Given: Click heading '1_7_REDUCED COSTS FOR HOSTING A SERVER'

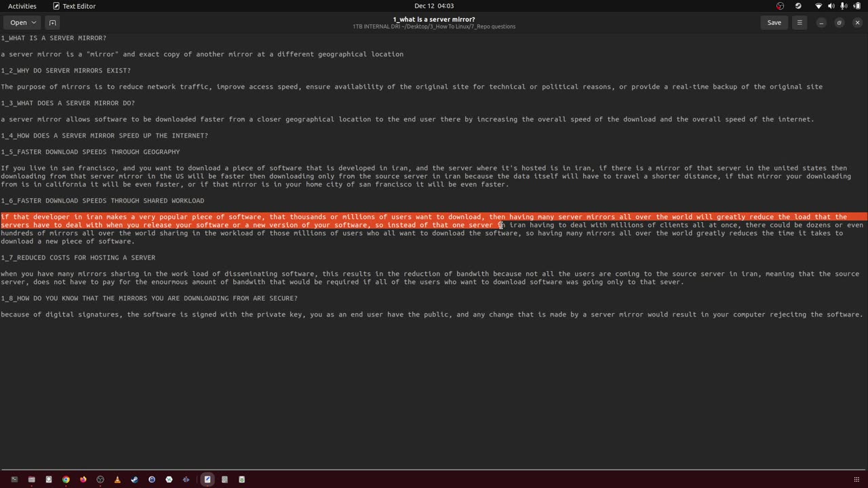Looking at the screenshot, I should click(x=78, y=258).
